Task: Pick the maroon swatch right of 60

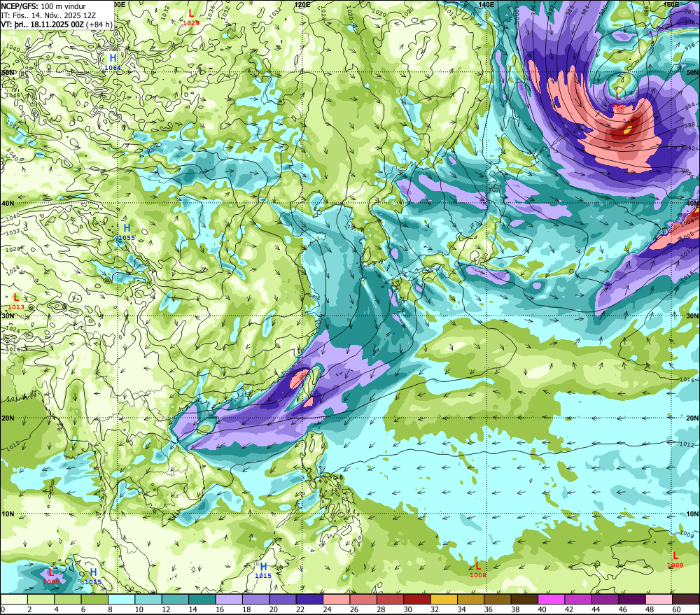Action: coord(686,599)
